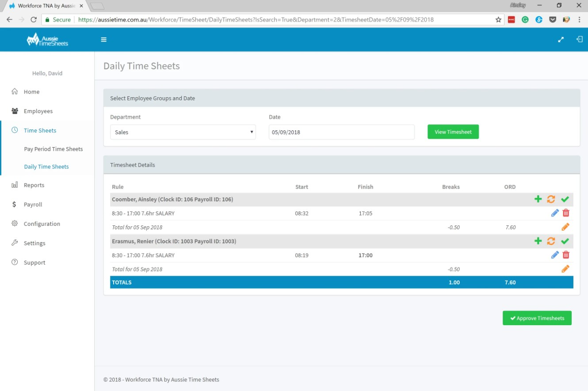Image resolution: width=588 pixels, height=391 pixels.
Task: Click the browser address bar URL
Action: 256,20
